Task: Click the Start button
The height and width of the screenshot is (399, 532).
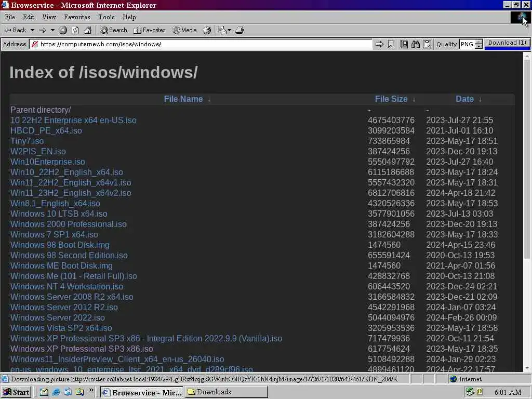Action: (x=16, y=392)
